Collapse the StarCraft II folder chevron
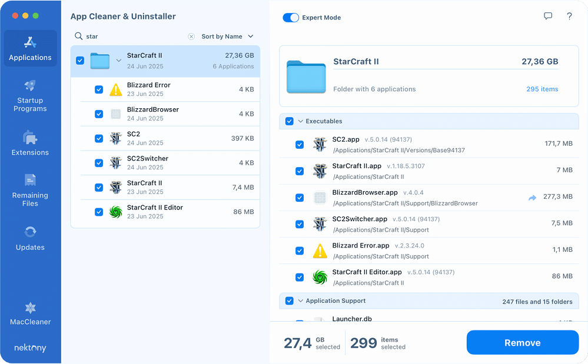The height and width of the screenshot is (364, 588). click(x=118, y=61)
